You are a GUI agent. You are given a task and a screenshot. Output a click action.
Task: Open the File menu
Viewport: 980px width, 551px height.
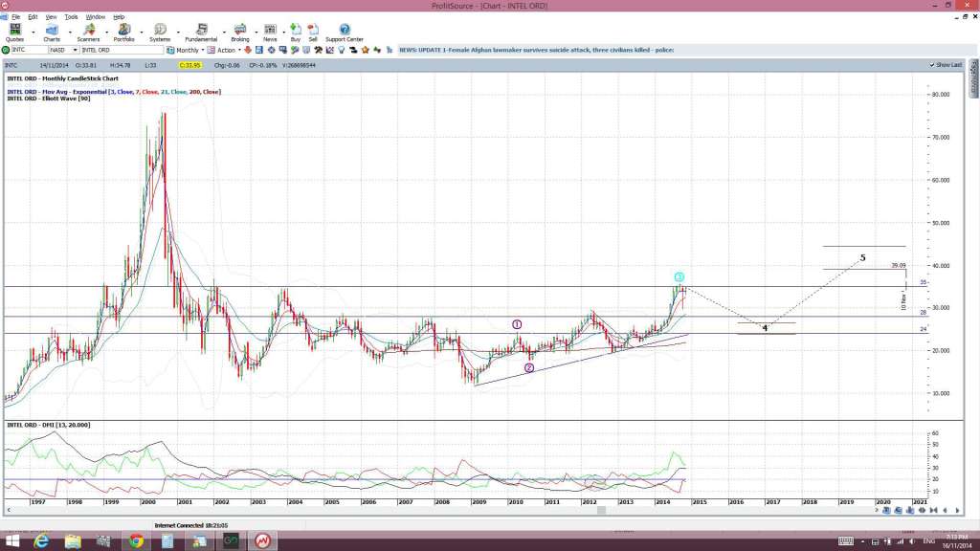tap(15, 17)
